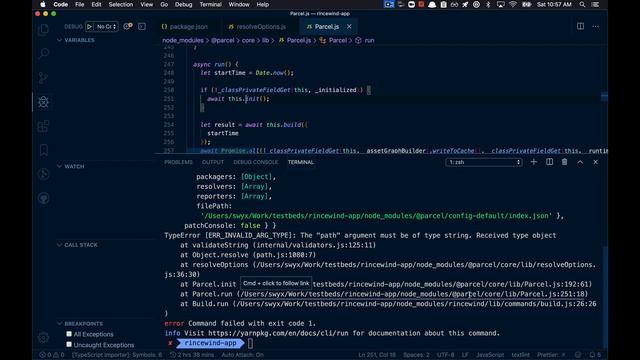The width and height of the screenshot is (640, 360).
Task: Switch to the Problems panel tab
Action: tap(178, 162)
